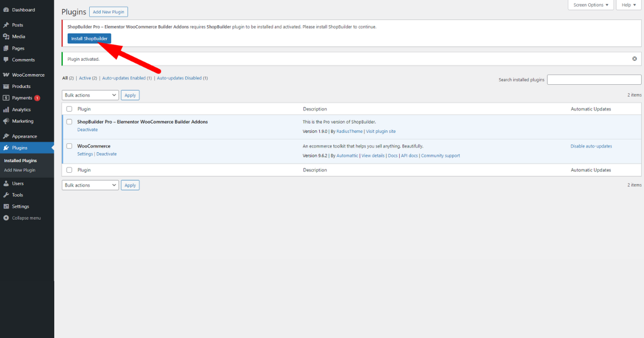Expand the Screen Options panel

tap(591, 5)
